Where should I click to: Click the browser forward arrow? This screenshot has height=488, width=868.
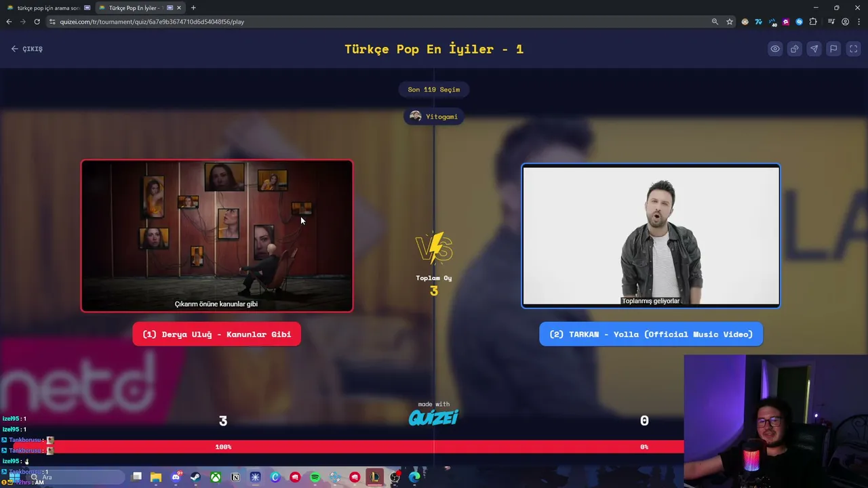(x=22, y=22)
